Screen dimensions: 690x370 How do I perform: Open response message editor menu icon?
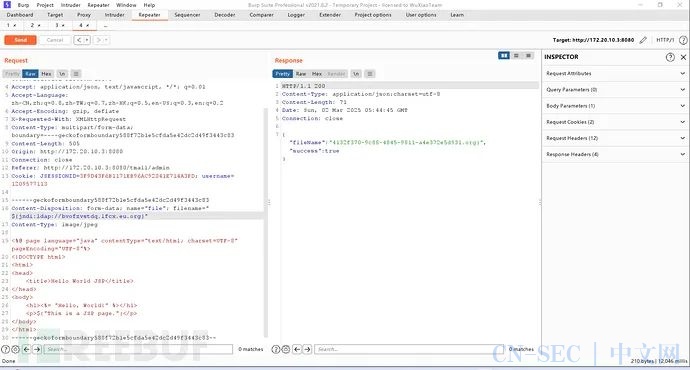370,74
